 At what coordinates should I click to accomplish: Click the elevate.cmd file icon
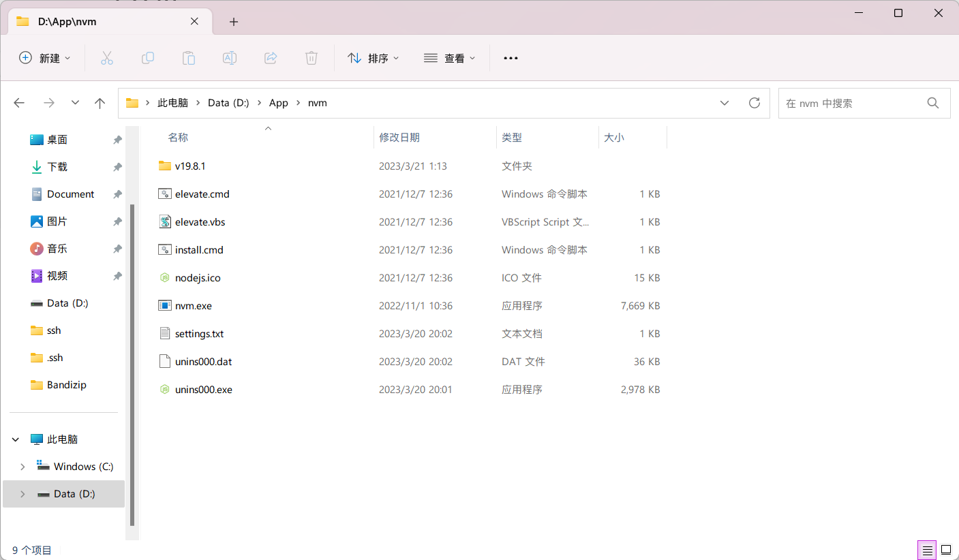[164, 193]
